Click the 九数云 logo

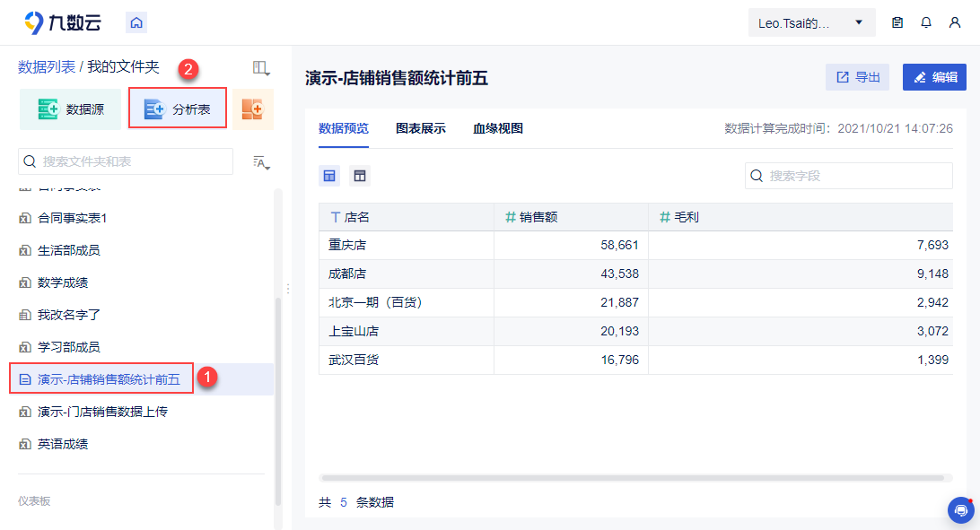point(63,23)
